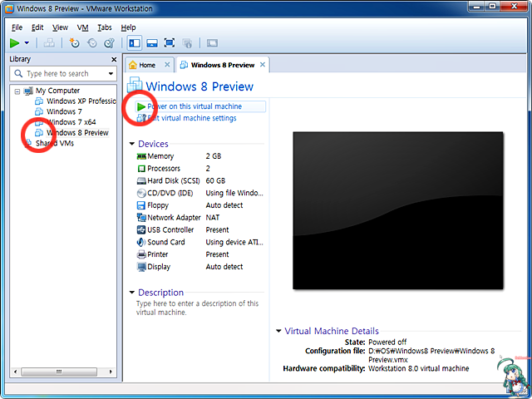The height and width of the screenshot is (399, 532).
Task: Enter full screen mode icon
Action: click(x=170, y=43)
